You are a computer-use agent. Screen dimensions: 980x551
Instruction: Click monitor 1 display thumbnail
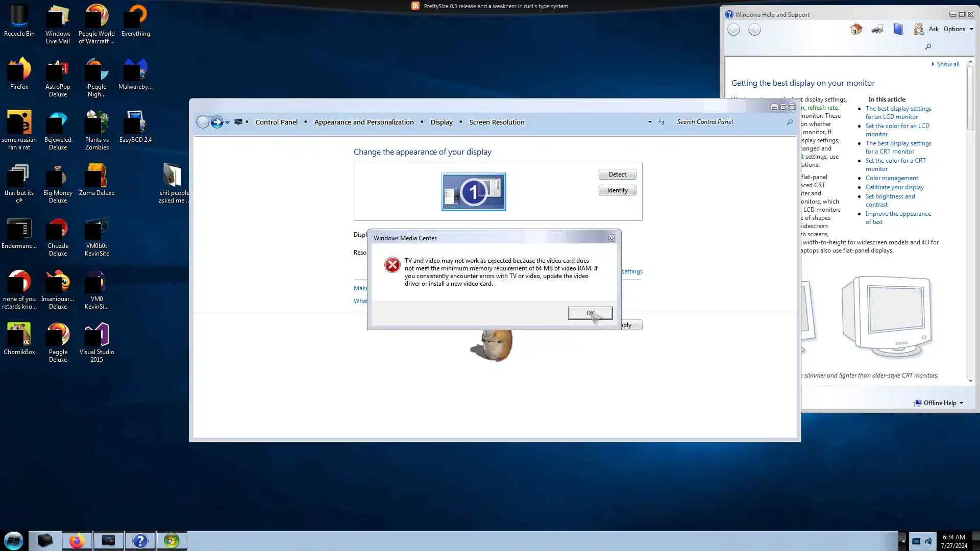(473, 192)
